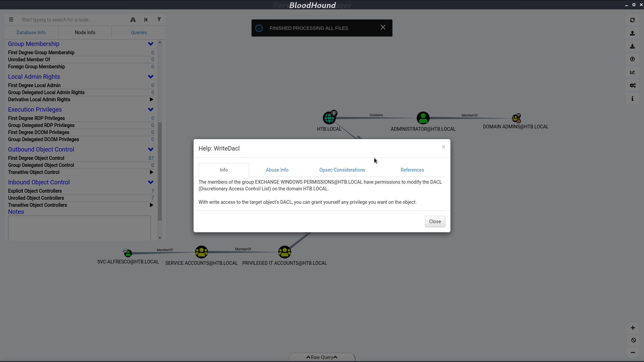Close the WriteDacl help dialog with X
Viewport: 644px width, 362px height.
pos(443,147)
